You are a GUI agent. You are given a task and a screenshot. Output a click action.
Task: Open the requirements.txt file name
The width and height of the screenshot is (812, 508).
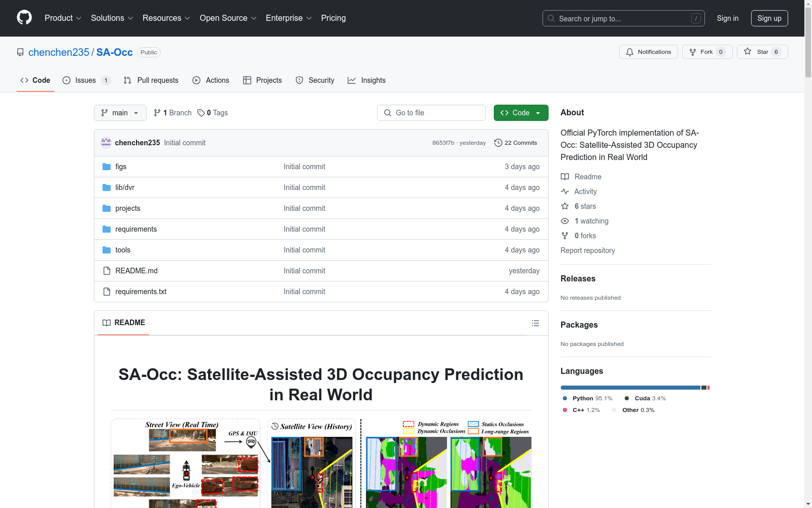(141, 292)
